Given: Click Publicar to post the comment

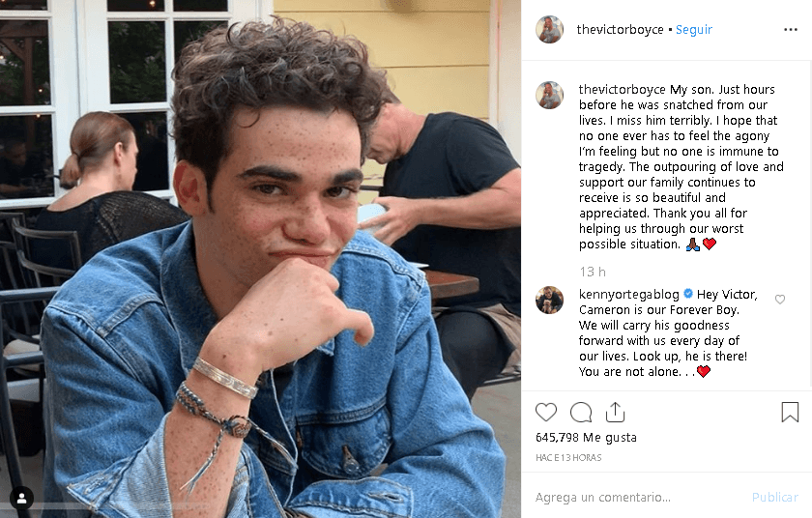Looking at the screenshot, I should pos(774,498).
